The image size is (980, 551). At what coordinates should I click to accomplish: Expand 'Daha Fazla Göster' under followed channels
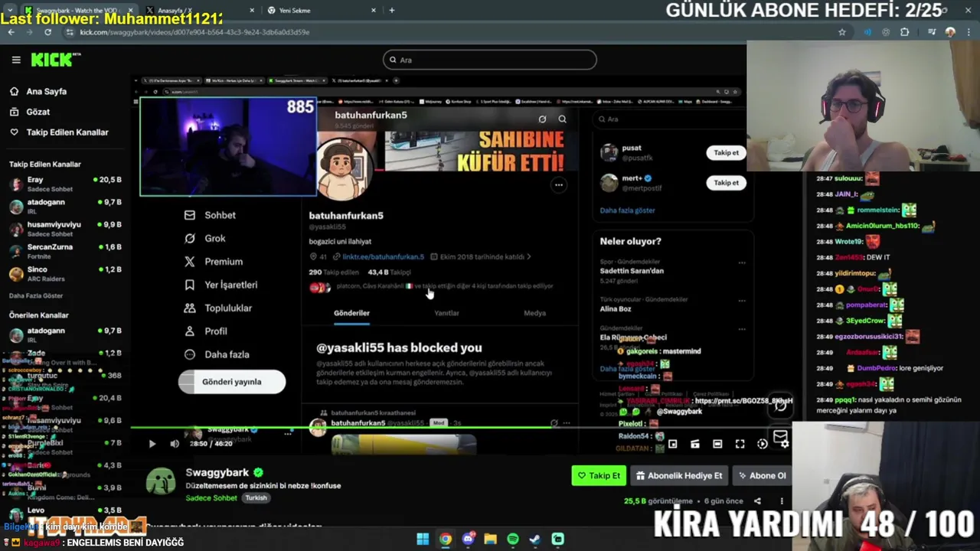(36, 295)
